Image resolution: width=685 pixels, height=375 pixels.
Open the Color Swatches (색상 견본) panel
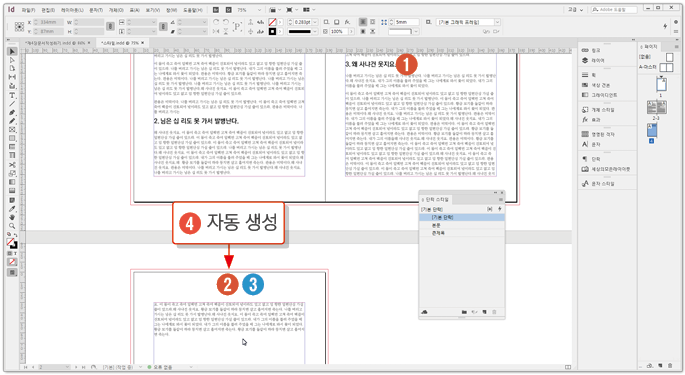click(596, 85)
